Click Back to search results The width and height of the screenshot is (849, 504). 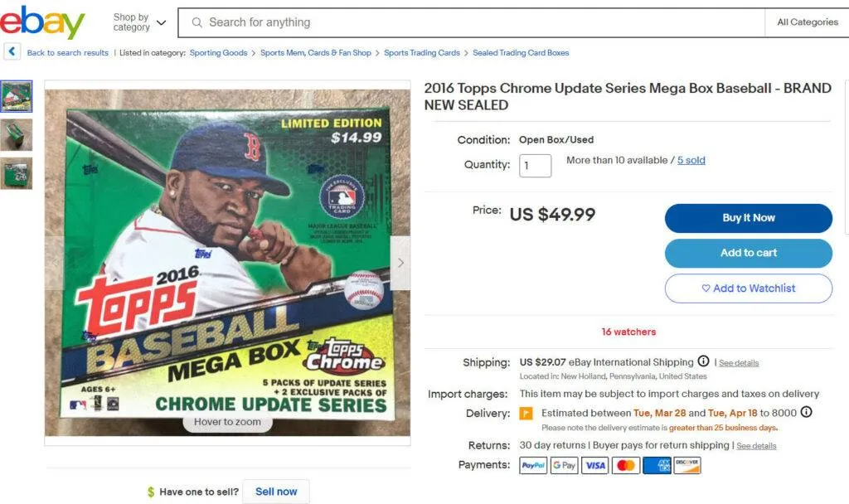click(x=66, y=52)
